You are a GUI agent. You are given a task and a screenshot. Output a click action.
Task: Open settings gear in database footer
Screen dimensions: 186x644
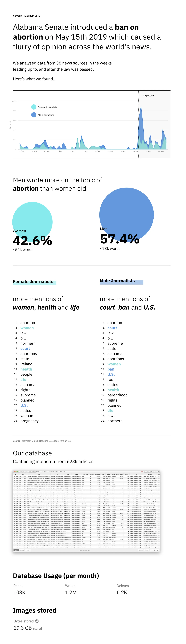coord(154,550)
